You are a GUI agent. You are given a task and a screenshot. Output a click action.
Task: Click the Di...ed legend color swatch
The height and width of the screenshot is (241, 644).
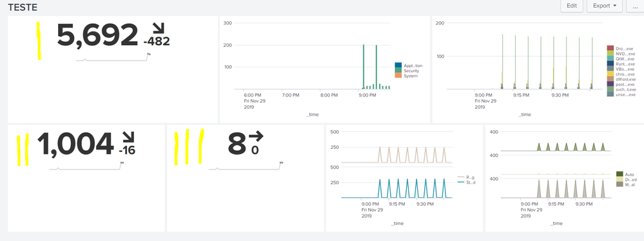click(620, 179)
